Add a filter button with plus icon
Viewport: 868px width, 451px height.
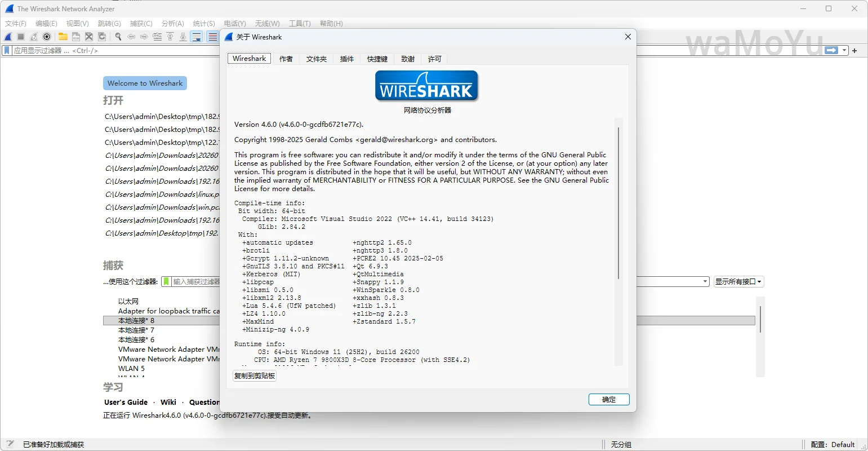[x=854, y=51]
